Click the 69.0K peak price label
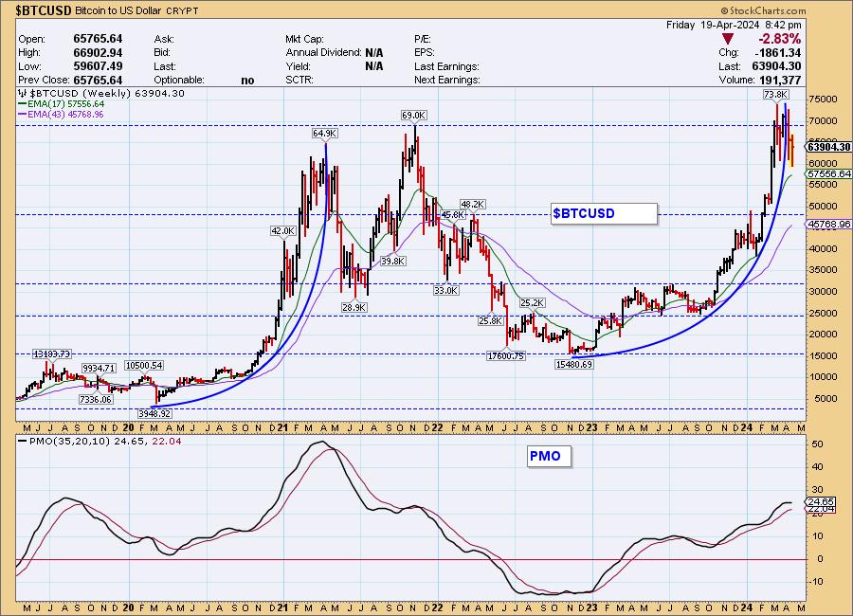Screen dimensions: 853x616 [413, 116]
